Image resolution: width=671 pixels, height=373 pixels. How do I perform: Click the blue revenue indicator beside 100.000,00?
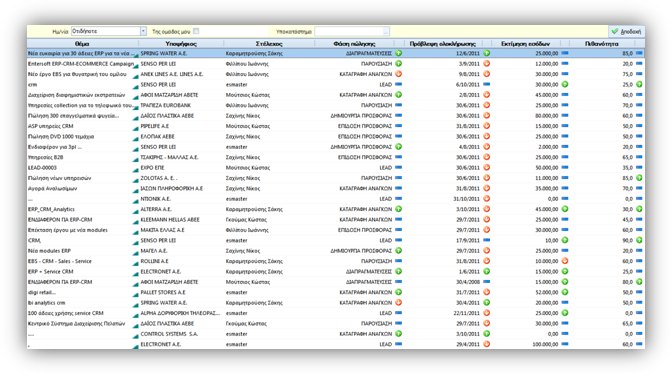point(565,344)
